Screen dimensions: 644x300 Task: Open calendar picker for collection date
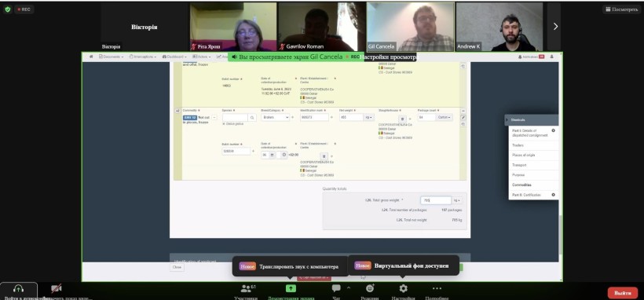[273, 155]
